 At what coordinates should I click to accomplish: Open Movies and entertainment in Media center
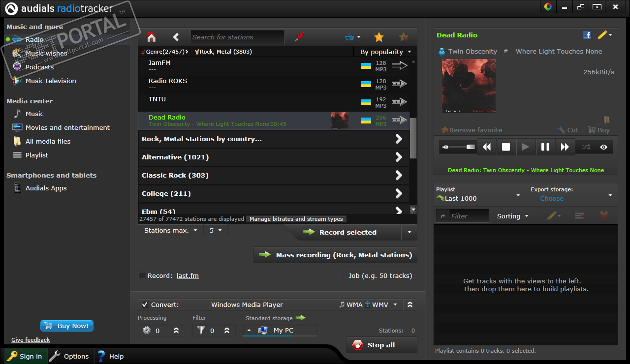coord(67,127)
